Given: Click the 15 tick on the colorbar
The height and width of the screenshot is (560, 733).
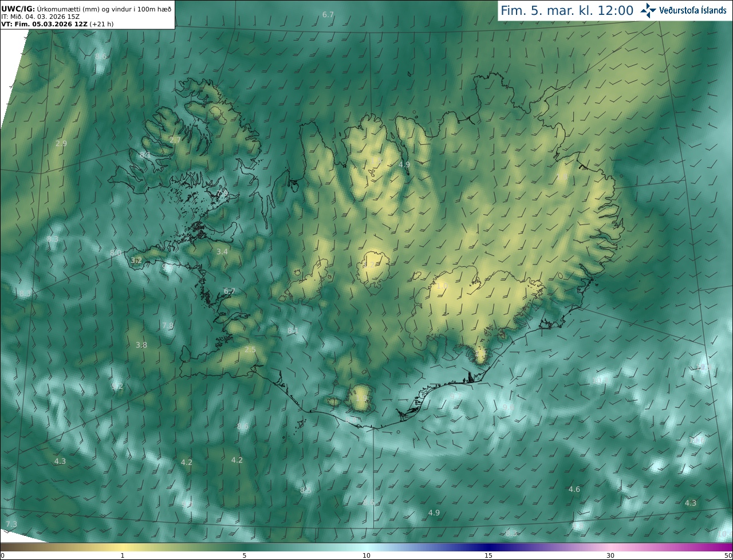Looking at the screenshot, I should (488, 555).
